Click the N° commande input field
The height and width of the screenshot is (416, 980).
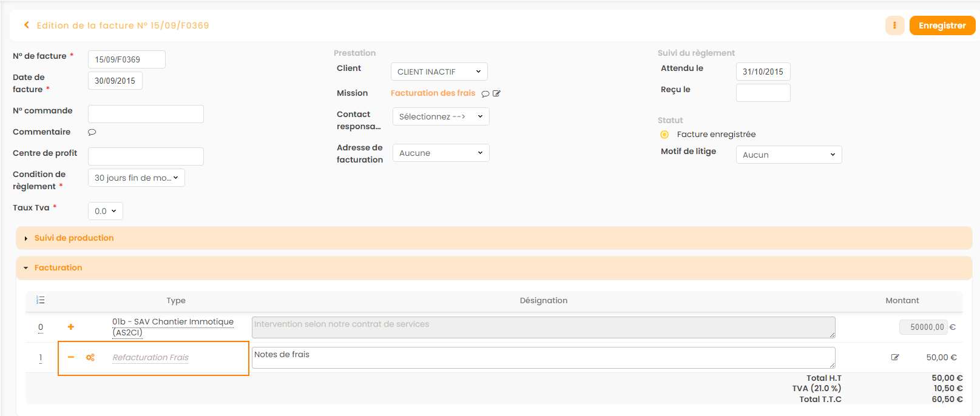coord(146,114)
